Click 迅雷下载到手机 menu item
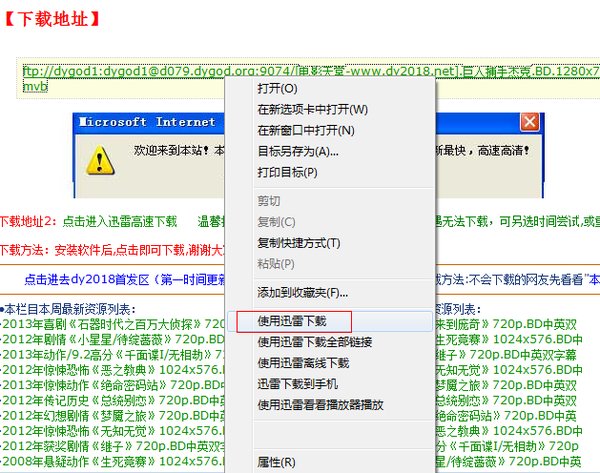Viewport: 600px width, 473px height. click(x=297, y=384)
